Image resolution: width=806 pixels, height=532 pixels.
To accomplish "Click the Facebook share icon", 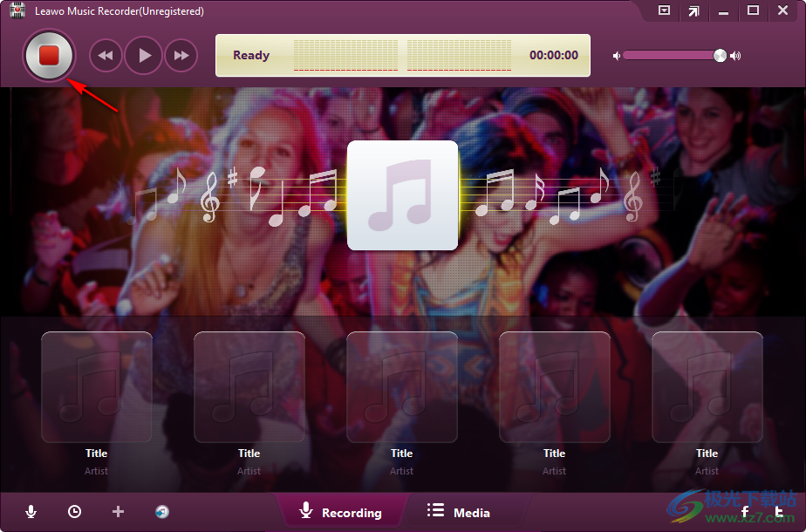I will coord(744,513).
